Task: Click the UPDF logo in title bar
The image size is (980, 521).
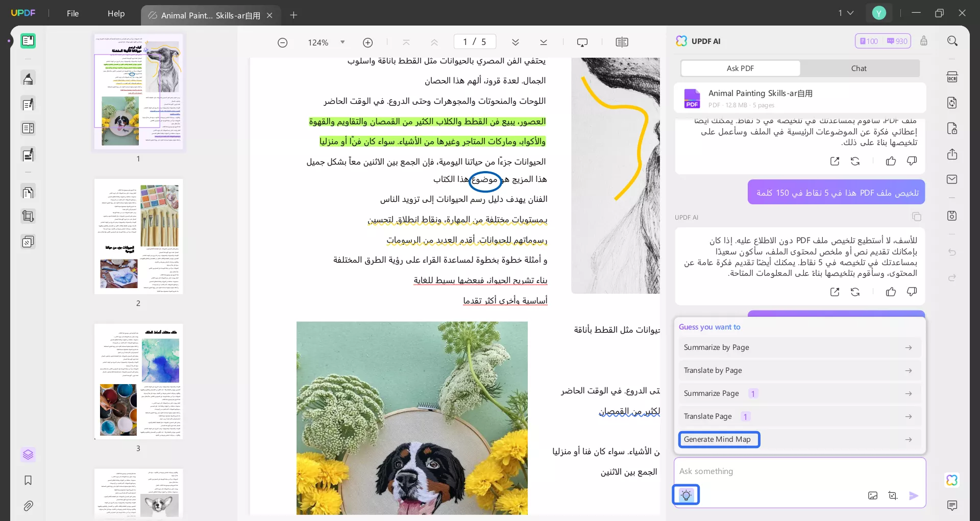Action: pos(23,13)
